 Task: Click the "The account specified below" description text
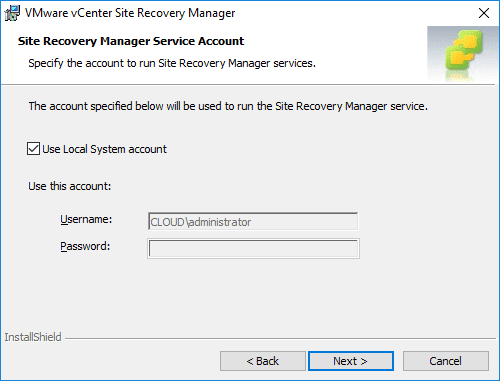228,106
